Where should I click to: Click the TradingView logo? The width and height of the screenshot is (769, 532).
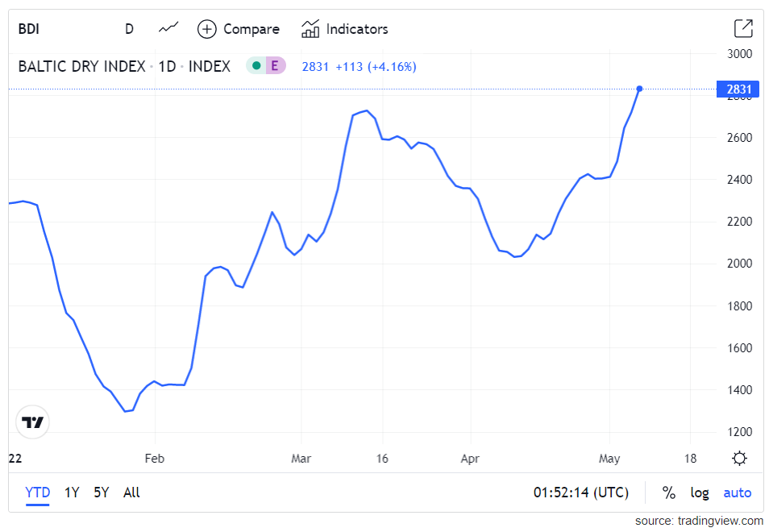(33, 422)
